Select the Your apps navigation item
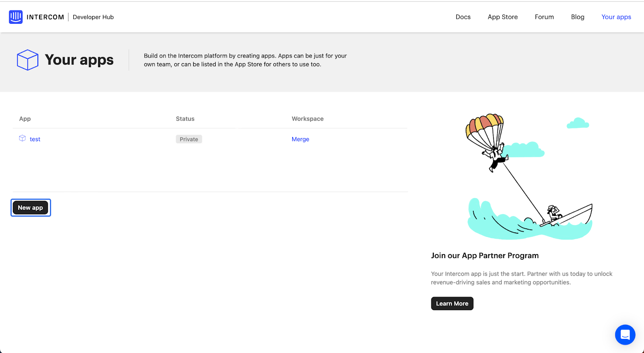 [616, 17]
